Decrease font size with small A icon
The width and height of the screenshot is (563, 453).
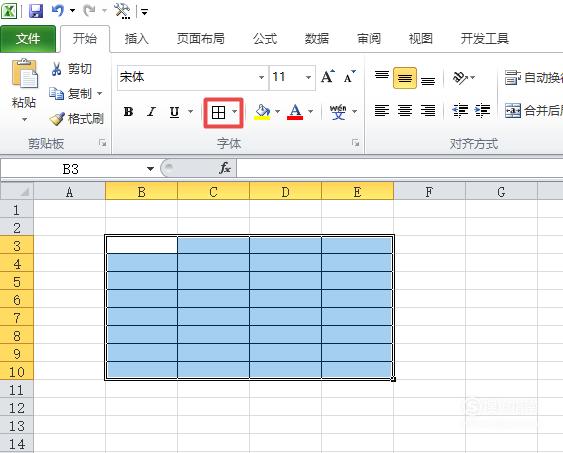tap(349, 76)
